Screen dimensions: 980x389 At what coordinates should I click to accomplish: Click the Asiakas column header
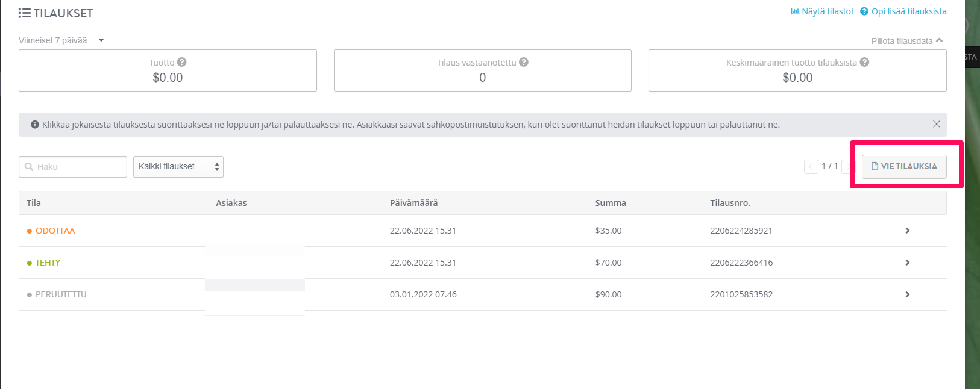[x=231, y=203]
